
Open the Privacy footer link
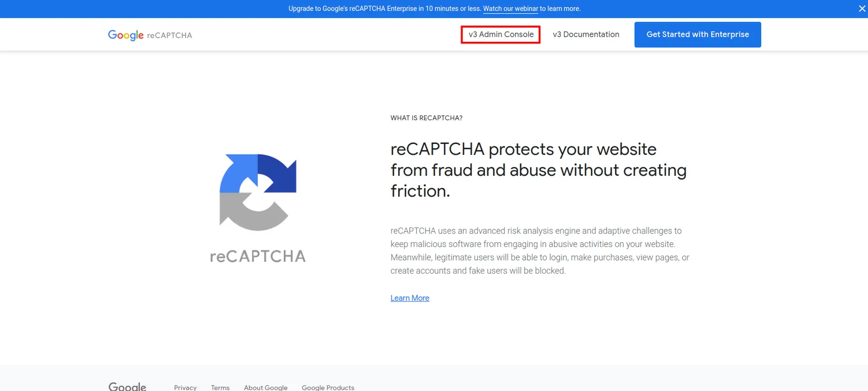coord(185,387)
